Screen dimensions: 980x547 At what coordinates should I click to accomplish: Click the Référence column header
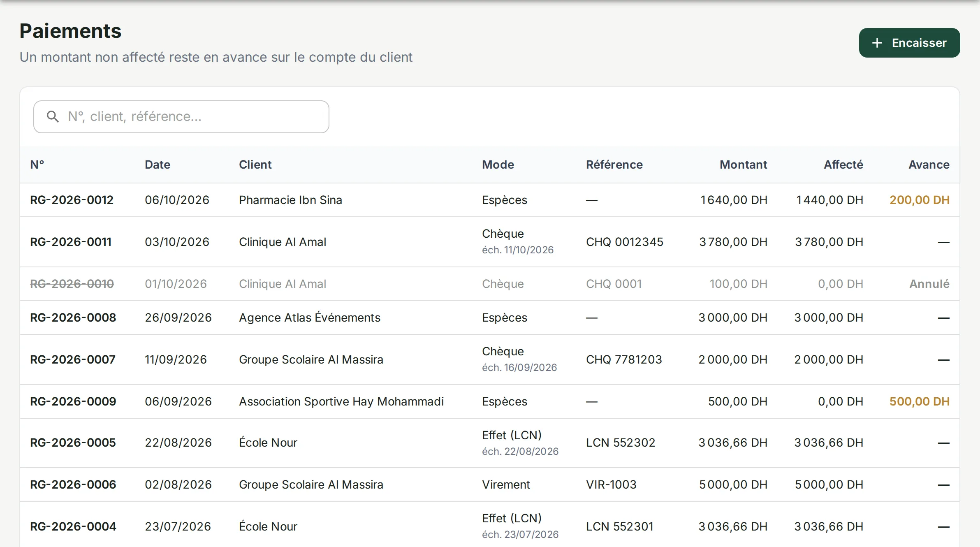(x=614, y=165)
